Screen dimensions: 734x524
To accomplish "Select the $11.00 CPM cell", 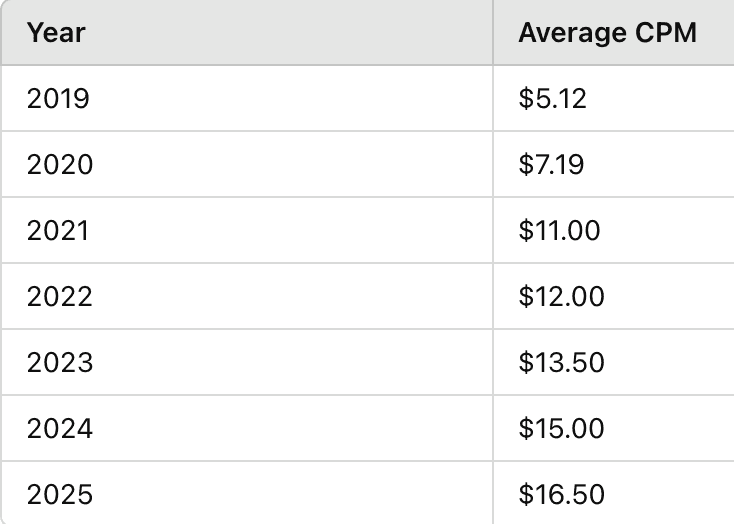I will [560, 230].
